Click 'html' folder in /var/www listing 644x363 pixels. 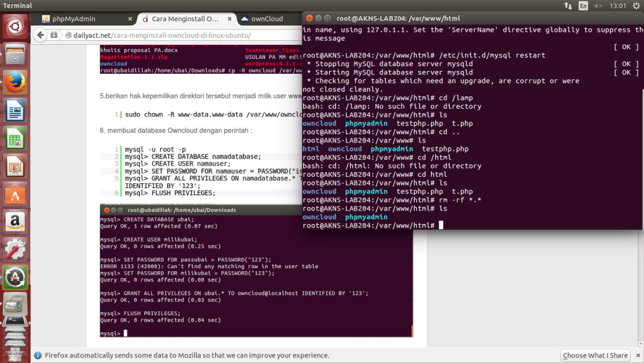(311, 149)
